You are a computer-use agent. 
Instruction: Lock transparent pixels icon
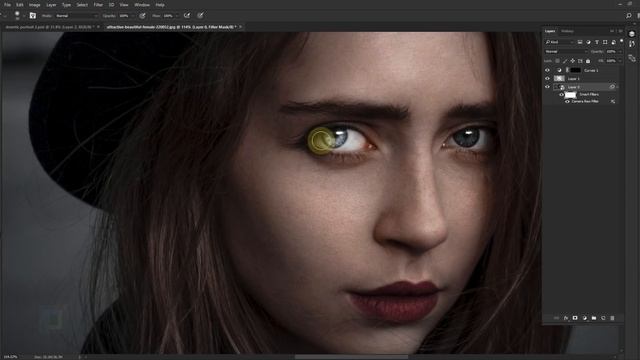[558, 61]
